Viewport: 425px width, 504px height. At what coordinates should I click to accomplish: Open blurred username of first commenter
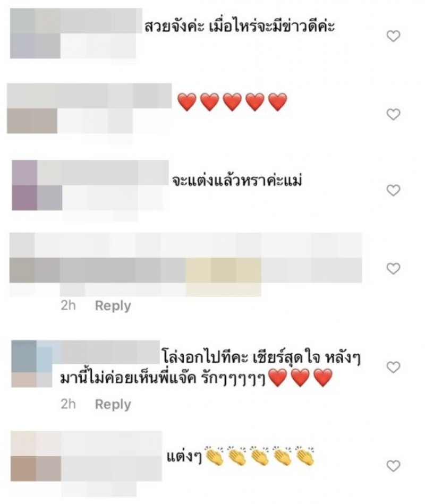(76, 21)
